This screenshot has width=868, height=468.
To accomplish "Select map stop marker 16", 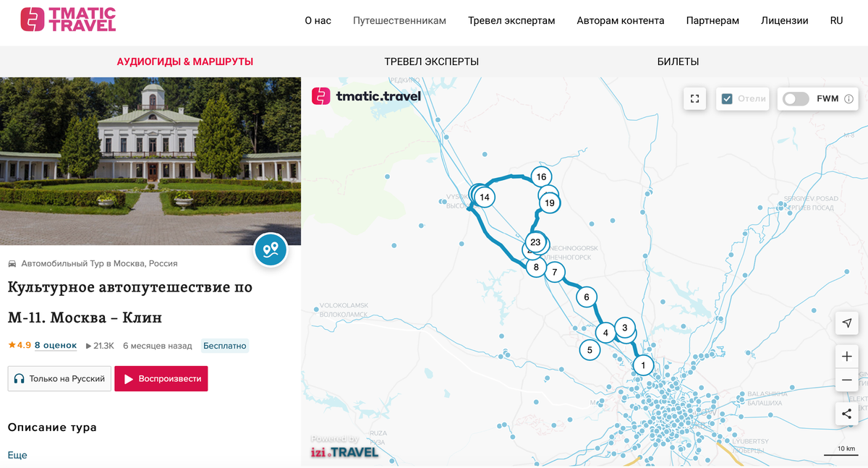I will coord(541,176).
